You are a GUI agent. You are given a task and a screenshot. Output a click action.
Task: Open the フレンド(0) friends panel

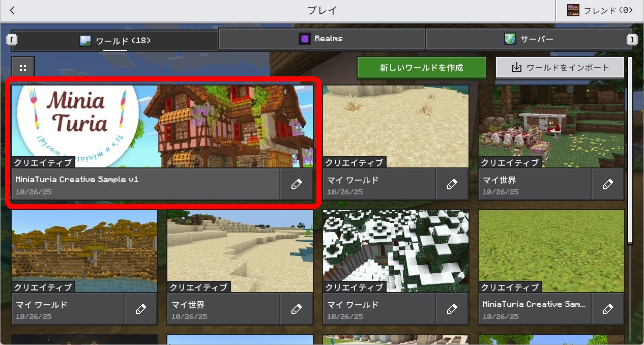tap(600, 9)
